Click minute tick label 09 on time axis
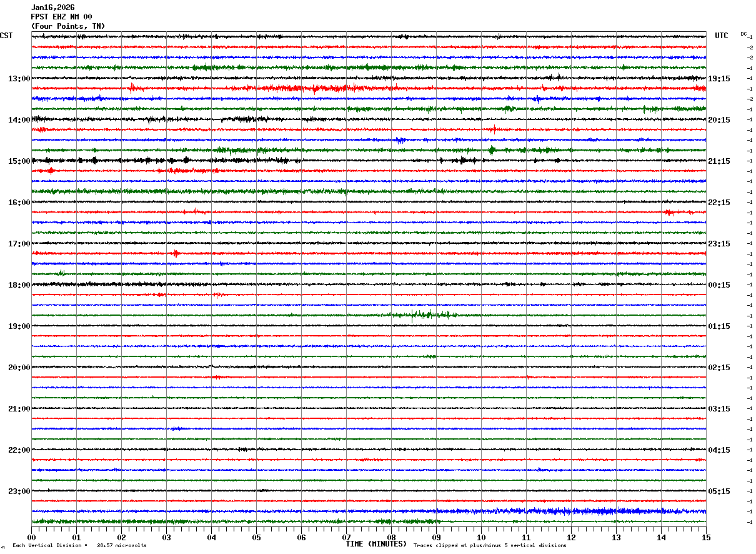This screenshot has width=756, height=554. (436, 537)
